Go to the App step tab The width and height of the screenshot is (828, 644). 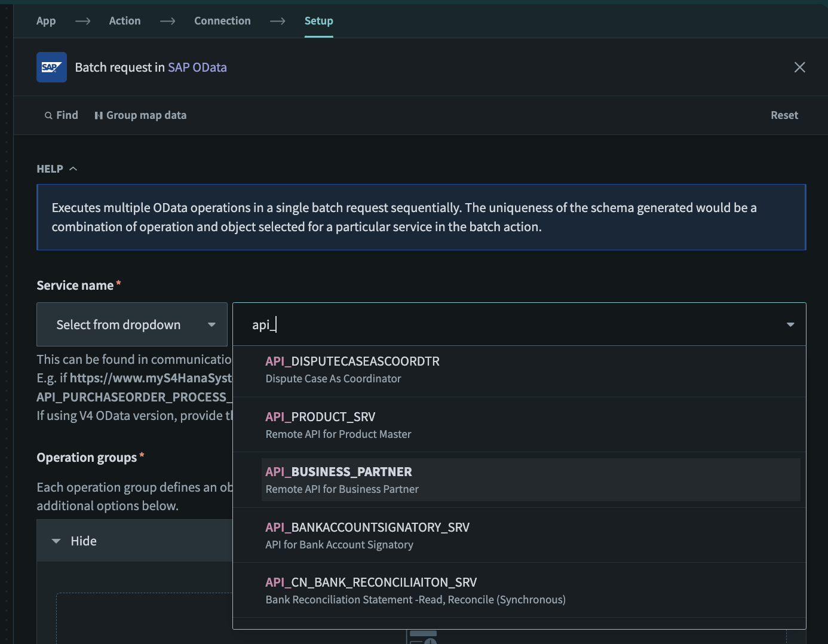(46, 21)
